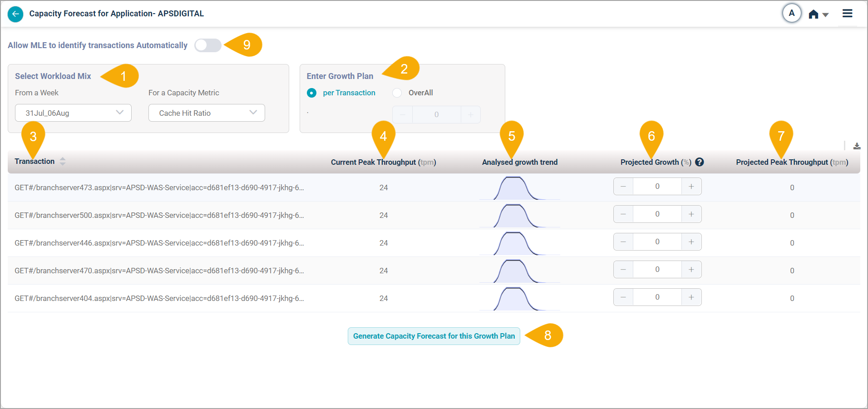This screenshot has height=409, width=868.
Task: Increase projected growth for branchserver473 row
Action: (691, 187)
